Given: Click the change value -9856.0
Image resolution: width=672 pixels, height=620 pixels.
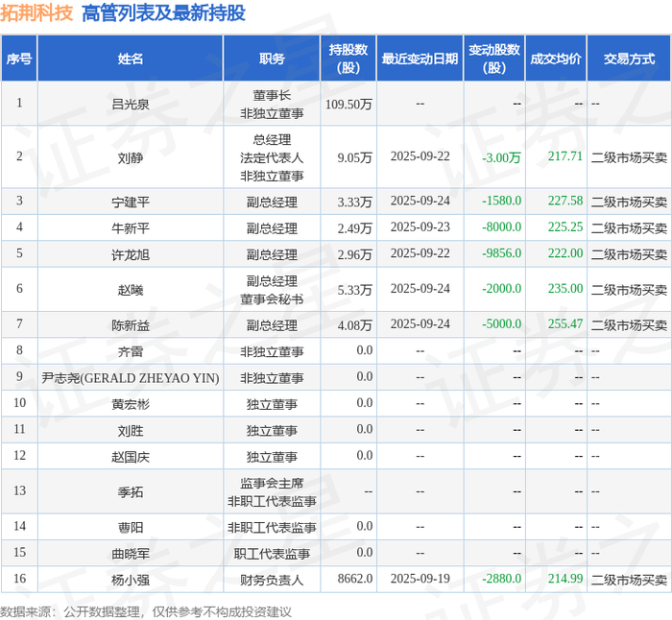Looking at the screenshot, I should coord(501,253).
